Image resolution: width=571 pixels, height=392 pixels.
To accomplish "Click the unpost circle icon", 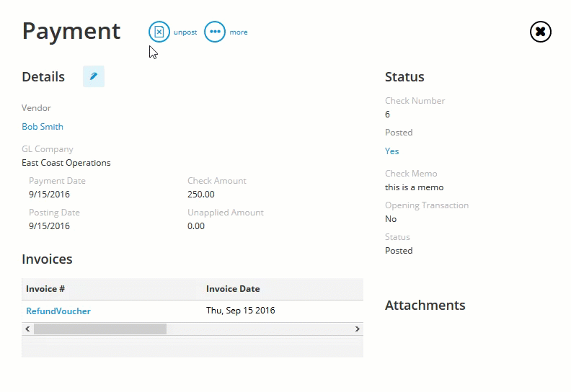I will click(x=159, y=32).
